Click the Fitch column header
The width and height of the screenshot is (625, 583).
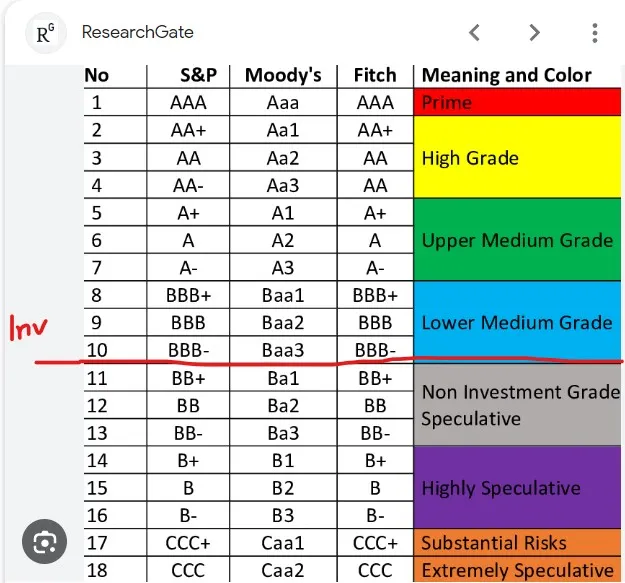point(375,75)
